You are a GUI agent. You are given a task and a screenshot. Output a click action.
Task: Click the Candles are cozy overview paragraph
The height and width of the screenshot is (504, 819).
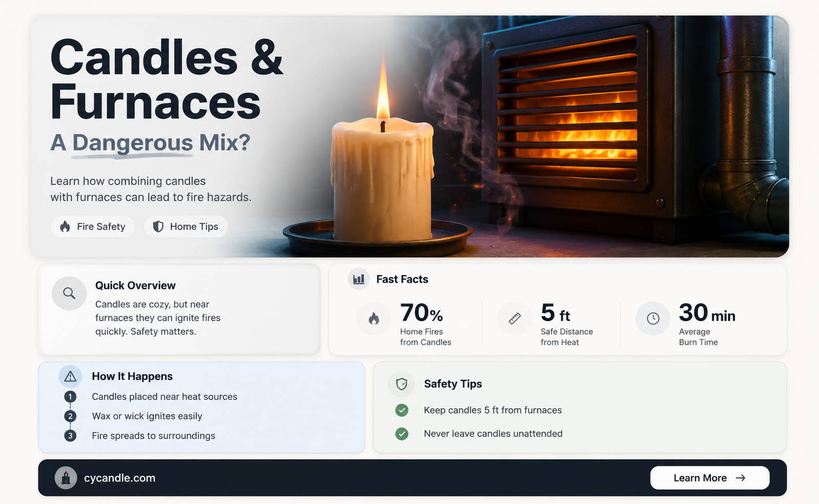tap(158, 318)
